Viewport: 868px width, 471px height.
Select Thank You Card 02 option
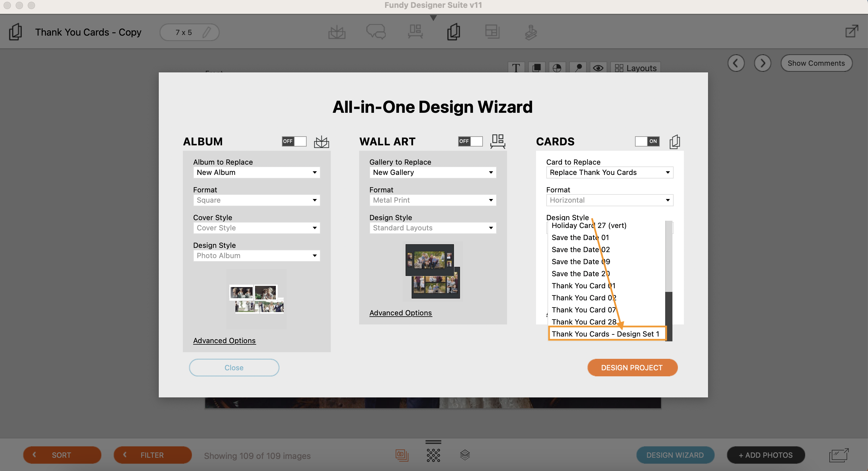(x=607, y=298)
